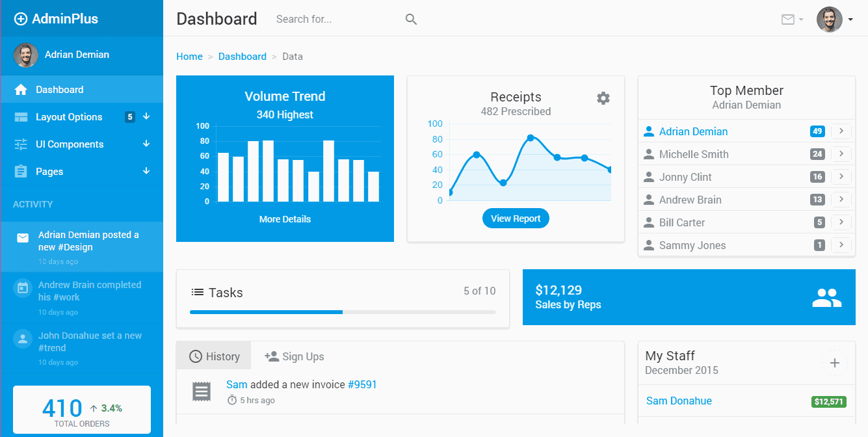The width and height of the screenshot is (868, 437).
Task: Click into the Search for field
Action: [335, 20]
